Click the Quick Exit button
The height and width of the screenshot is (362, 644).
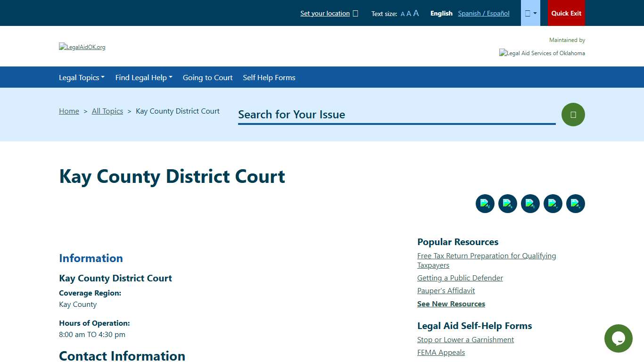coord(566,13)
